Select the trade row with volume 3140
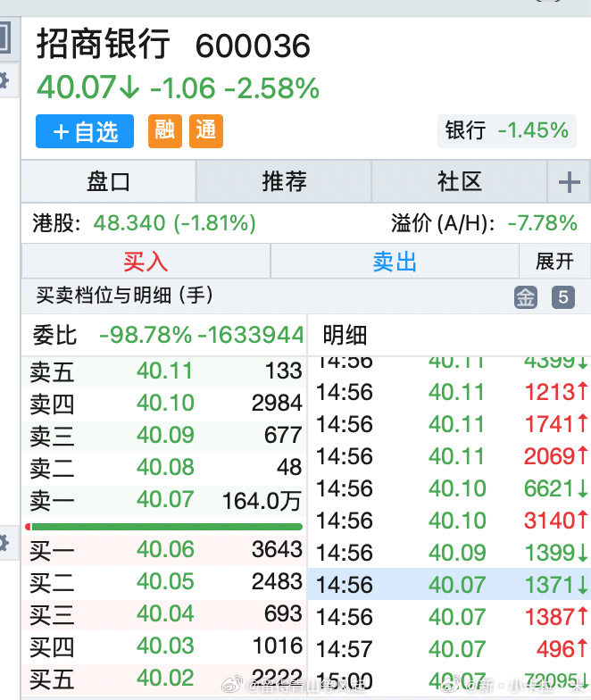Screen dimensions: 591x700 click(450, 521)
